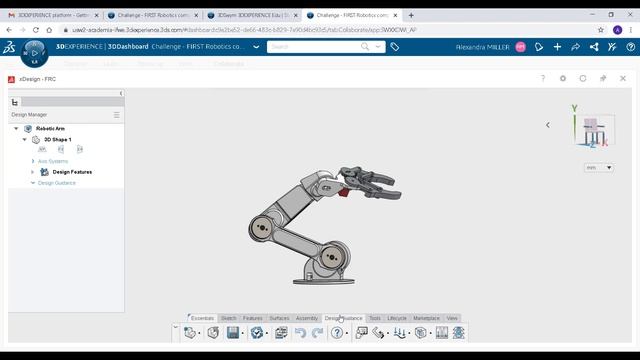Click the Save icon in the action bar
This screenshot has width=640, height=360.
click(x=233, y=333)
